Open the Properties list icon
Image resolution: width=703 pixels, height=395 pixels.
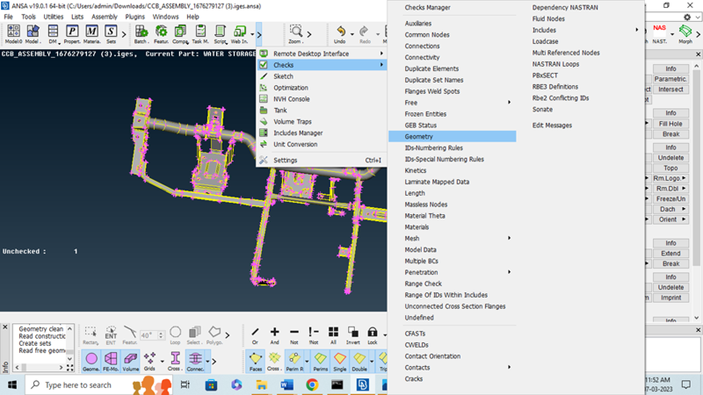tap(72, 34)
